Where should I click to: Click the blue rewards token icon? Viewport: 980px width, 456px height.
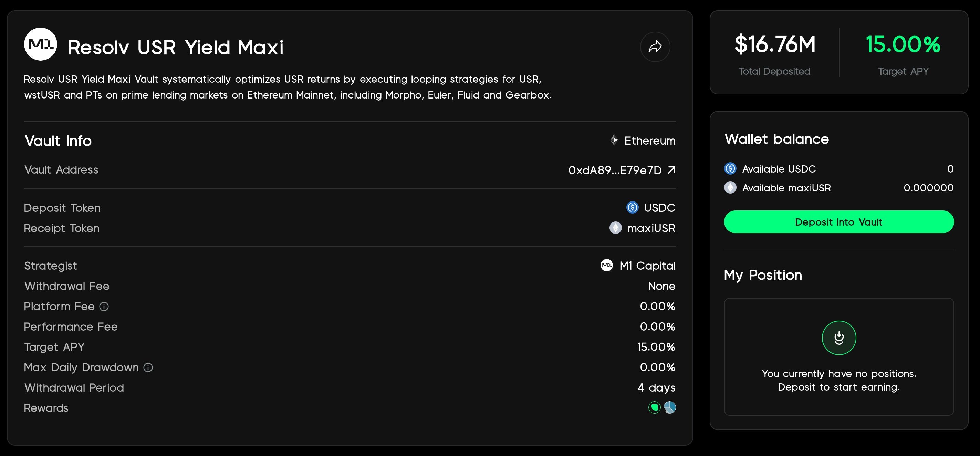tap(669, 408)
